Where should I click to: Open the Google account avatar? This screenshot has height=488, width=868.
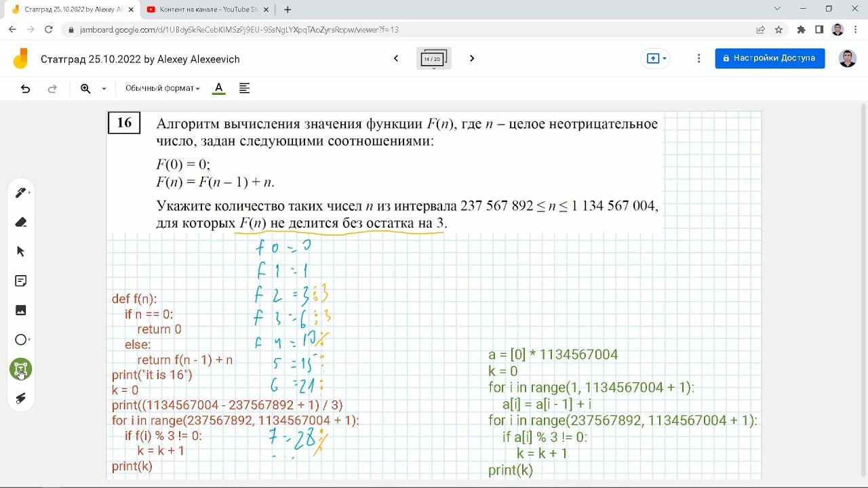click(848, 58)
